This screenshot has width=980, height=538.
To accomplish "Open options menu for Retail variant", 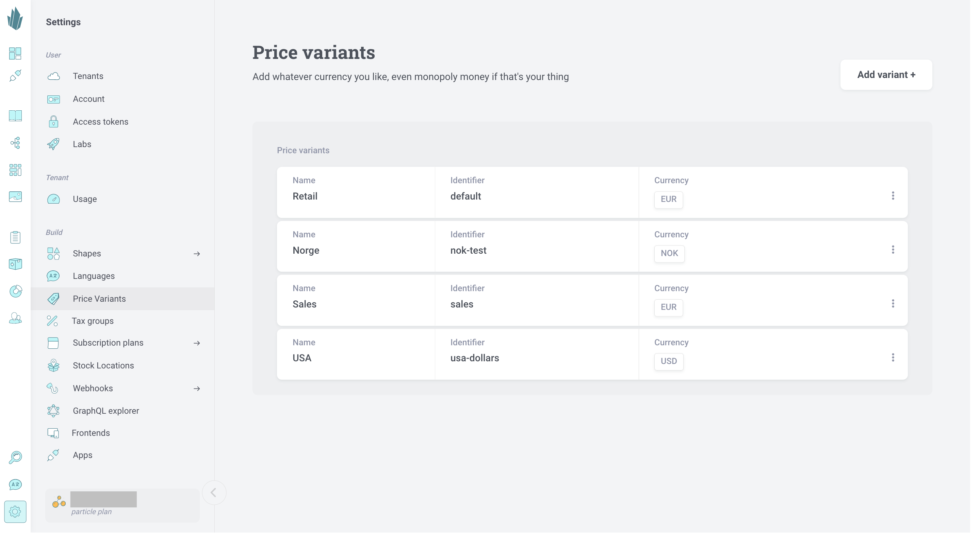I will [x=893, y=196].
